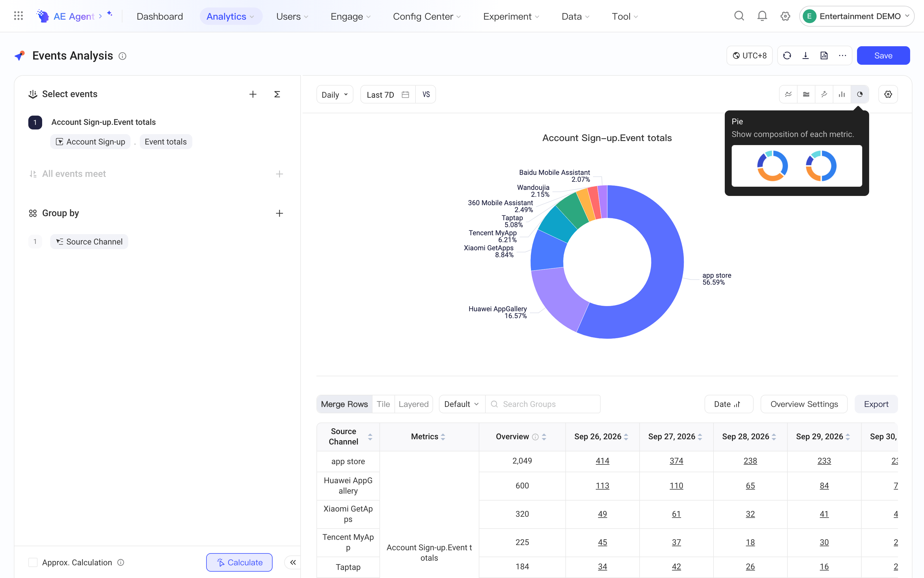Click the download icon in the toolbar

[x=806, y=56]
